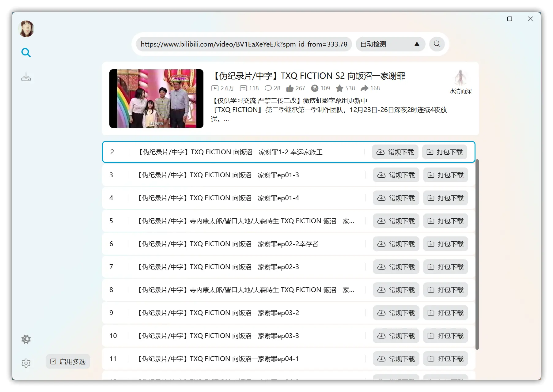Select the row titled 向饭沼一家谢罪ep03-2
Viewport: 553px width, 392px height.
[289, 313]
